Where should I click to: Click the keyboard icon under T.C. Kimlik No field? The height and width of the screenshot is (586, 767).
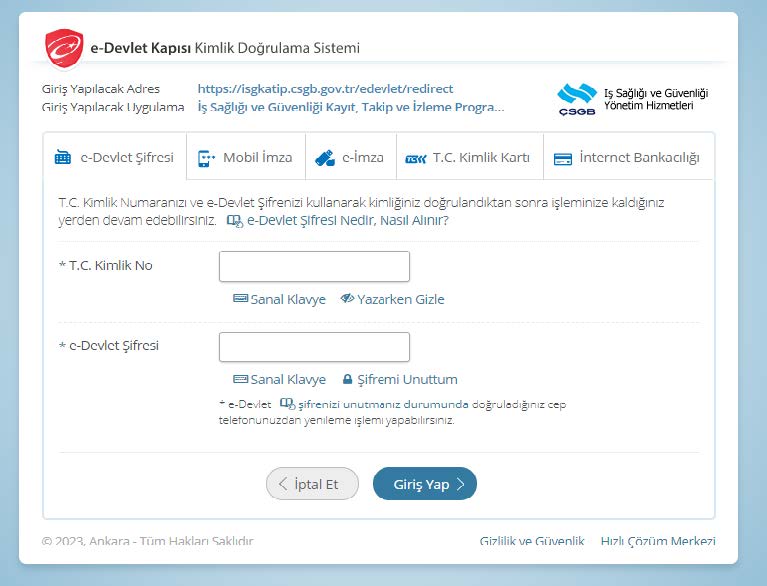click(x=240, y=298)
